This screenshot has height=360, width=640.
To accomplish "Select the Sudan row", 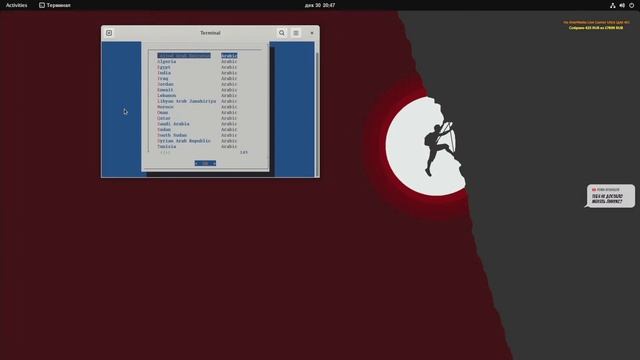I will pyautogui.click(x=197, y=129).
